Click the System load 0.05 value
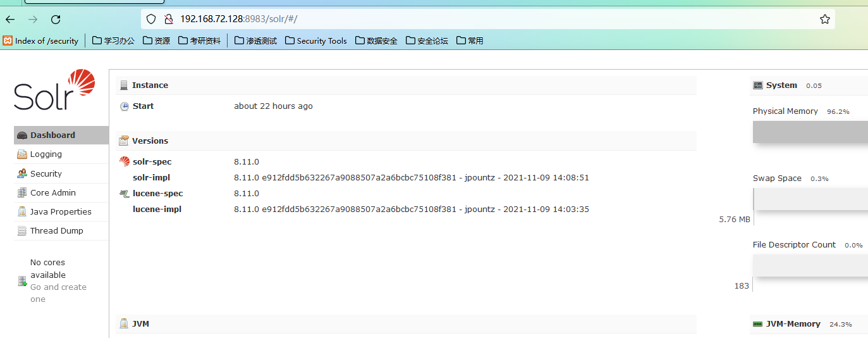This screenshot has width=868, height=338. 814,85
